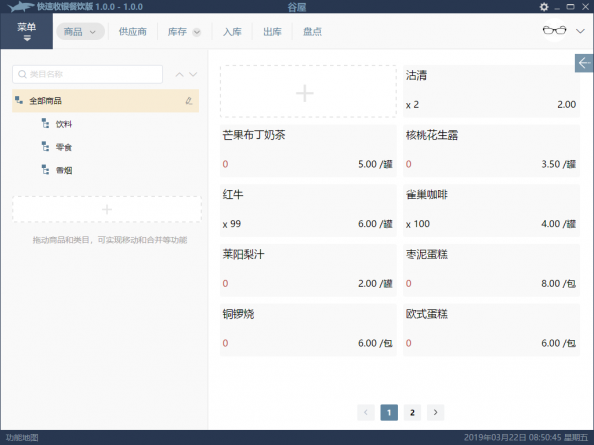Click the glasses user avatar
This screenshot has width=594, height=445.
(554, 30)
